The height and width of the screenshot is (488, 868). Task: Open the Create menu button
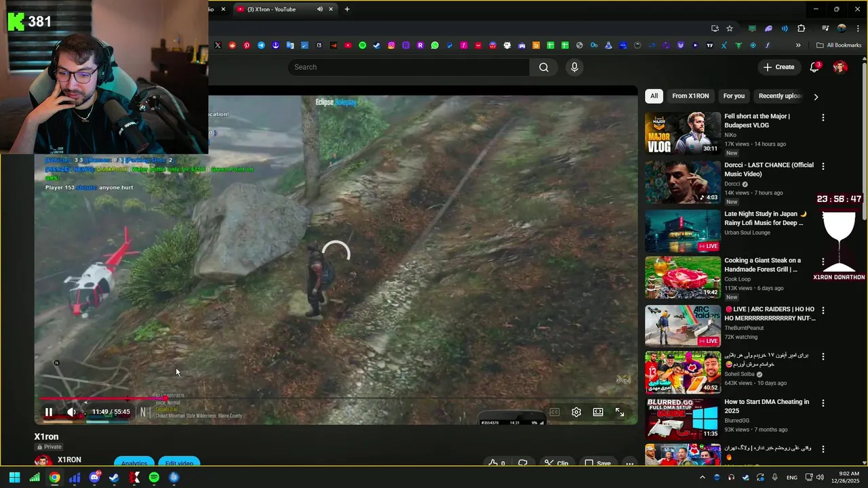778,67
